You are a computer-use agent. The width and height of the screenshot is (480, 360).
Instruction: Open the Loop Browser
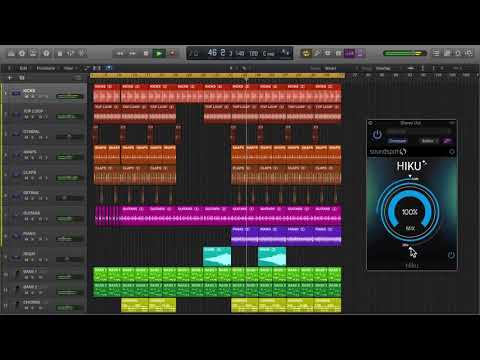(x=458, y=53)
